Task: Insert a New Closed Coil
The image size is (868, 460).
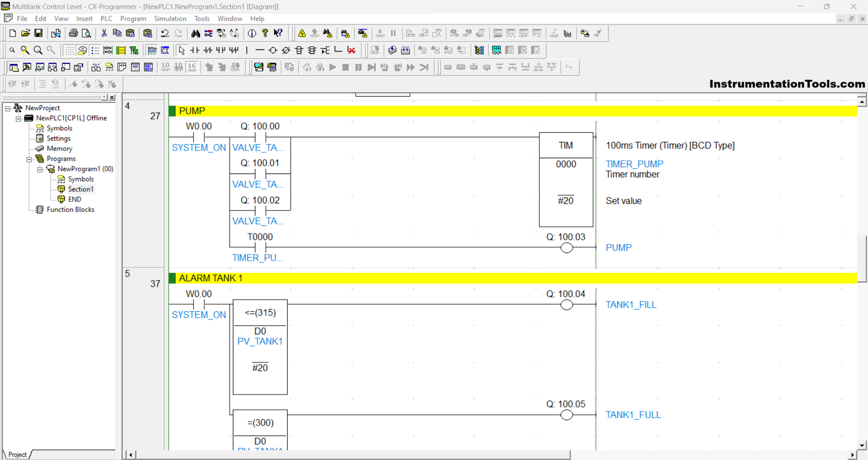Action: pyautogui.click(x=286, y=50)
